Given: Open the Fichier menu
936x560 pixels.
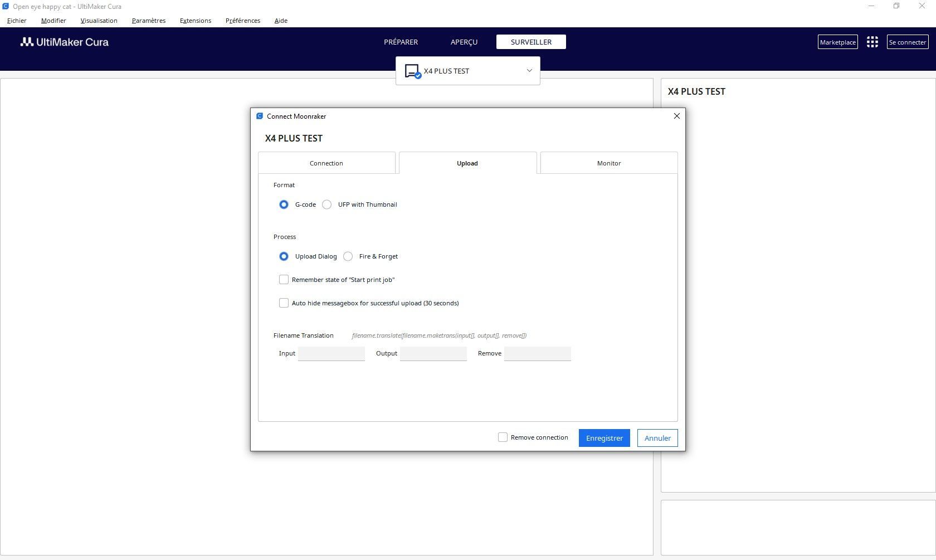Looking at the screenshot, I should [17, 21].
